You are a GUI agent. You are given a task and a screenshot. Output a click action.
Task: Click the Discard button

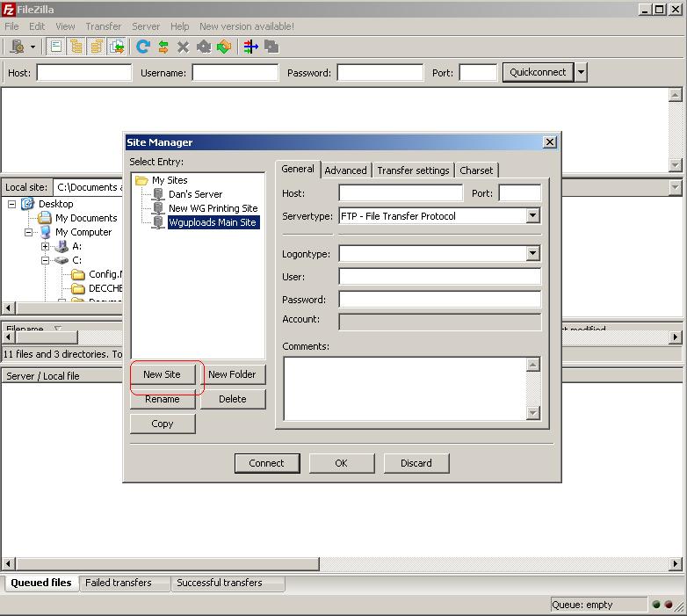click(x=416, y=463)
